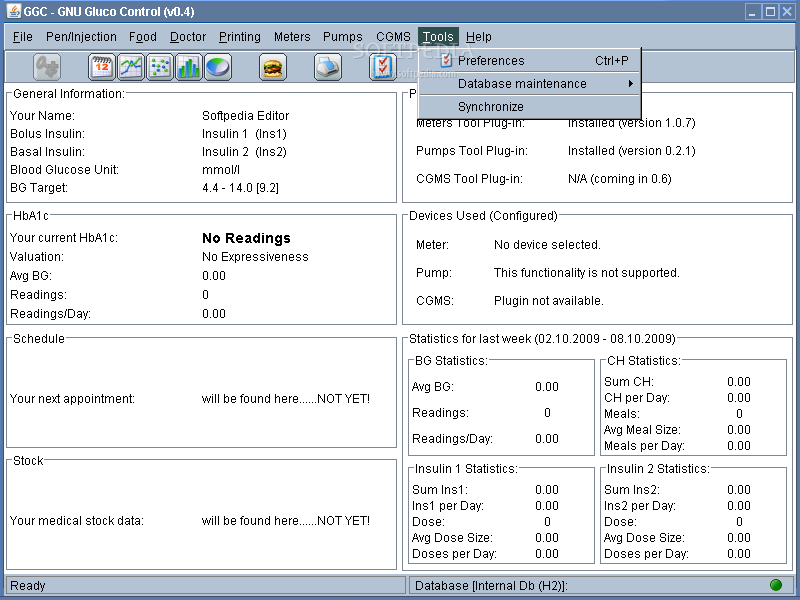The width and height of the screenshot is (800, 600).
Task: Click the Statistics for last week heading
Action: [542, 339]
